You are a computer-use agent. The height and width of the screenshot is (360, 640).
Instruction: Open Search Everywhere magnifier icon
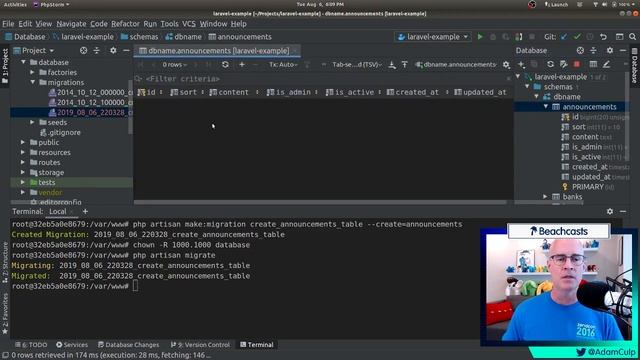632,37
